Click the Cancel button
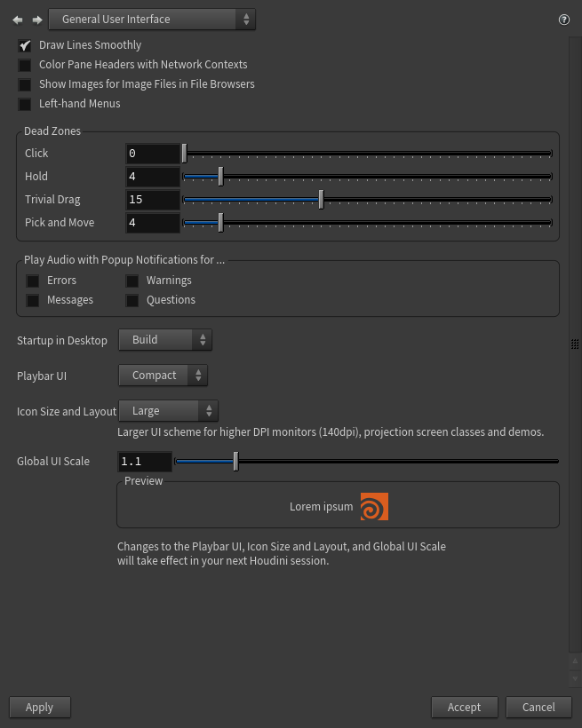The image size is (582, 728). tap(538, 708)
